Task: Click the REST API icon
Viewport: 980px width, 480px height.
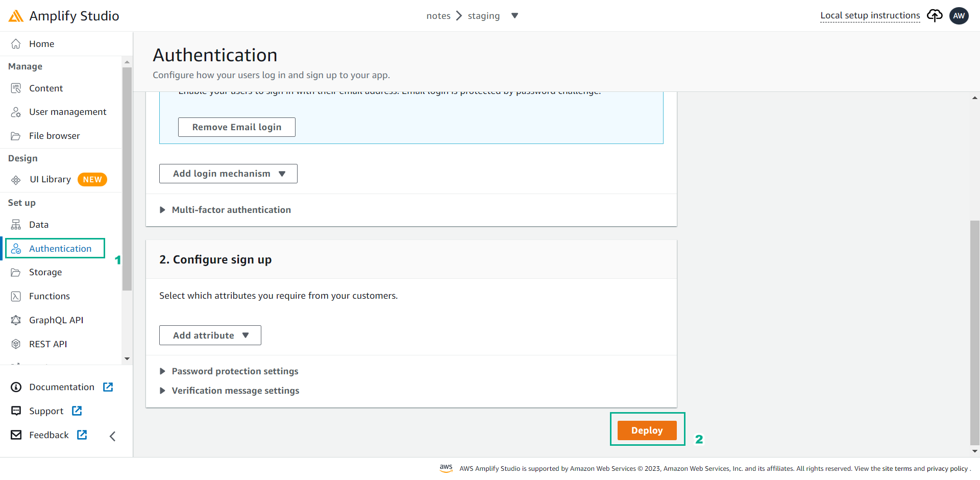Action: (16, 344)
